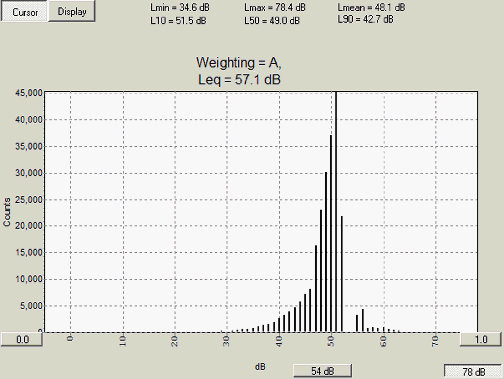The height and width of the screenshot is (379, 504).
Task: Click the 0.0 lower range box
Action: pyautogui.click(x=22, y=339)
